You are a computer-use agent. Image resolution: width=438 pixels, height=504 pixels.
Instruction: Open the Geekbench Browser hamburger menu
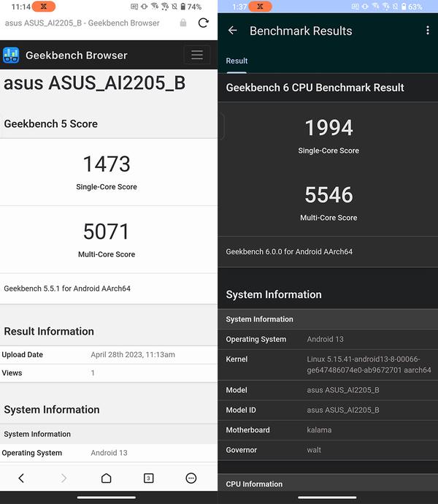click(x=197, y=55)
